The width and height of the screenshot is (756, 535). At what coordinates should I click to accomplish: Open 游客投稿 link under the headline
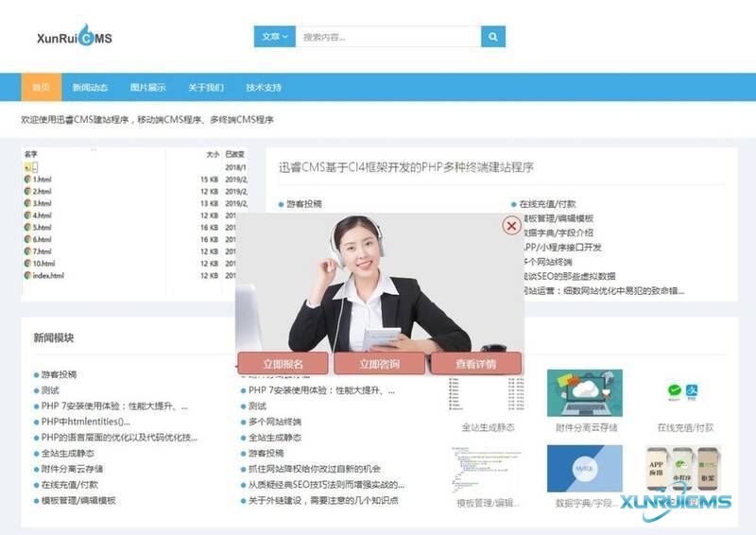point(303,204)
